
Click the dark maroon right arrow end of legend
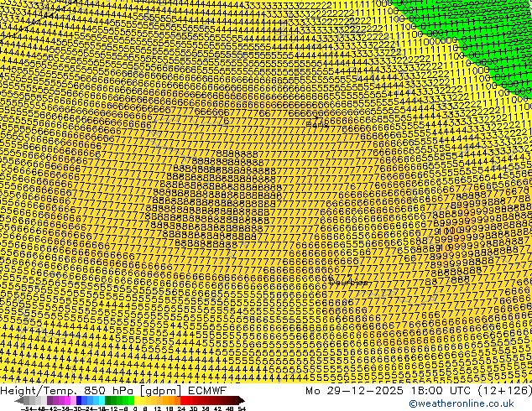pyautogui.click(x=241, y=401)
